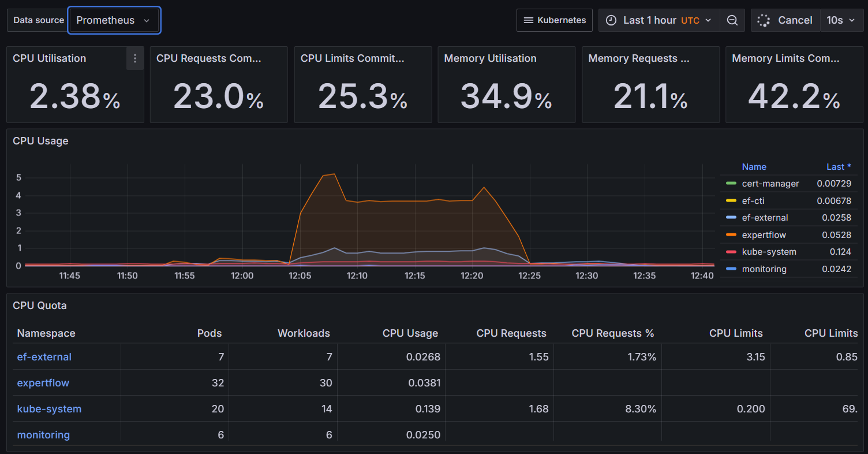Cancel the running dashboard query
The image size is (868, 454).
point(794,20)
